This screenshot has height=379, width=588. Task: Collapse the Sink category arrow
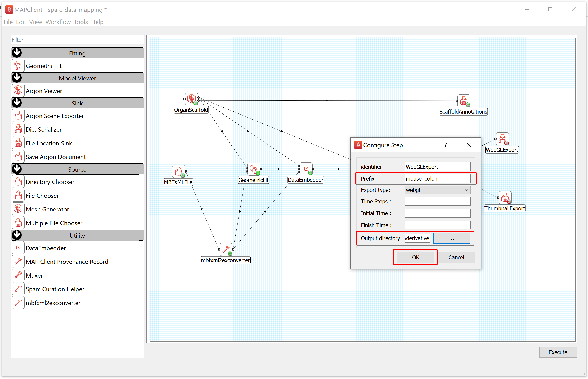pos(17,103)
